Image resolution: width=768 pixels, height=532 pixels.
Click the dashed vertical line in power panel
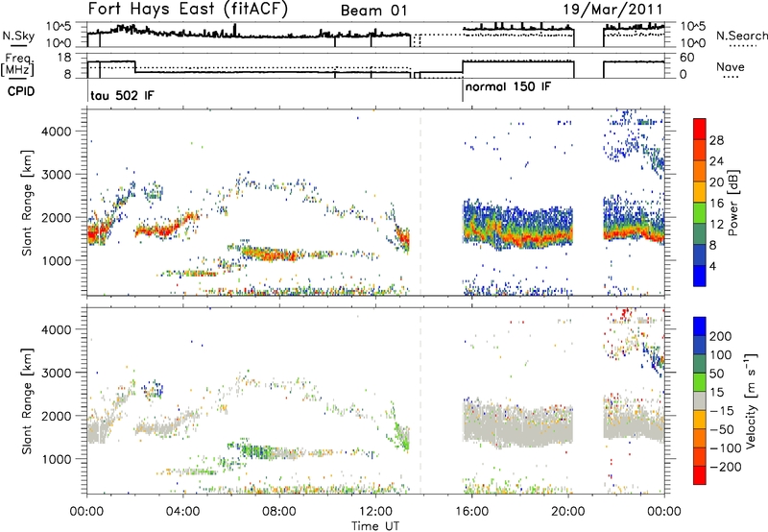(x=420, y=203)
